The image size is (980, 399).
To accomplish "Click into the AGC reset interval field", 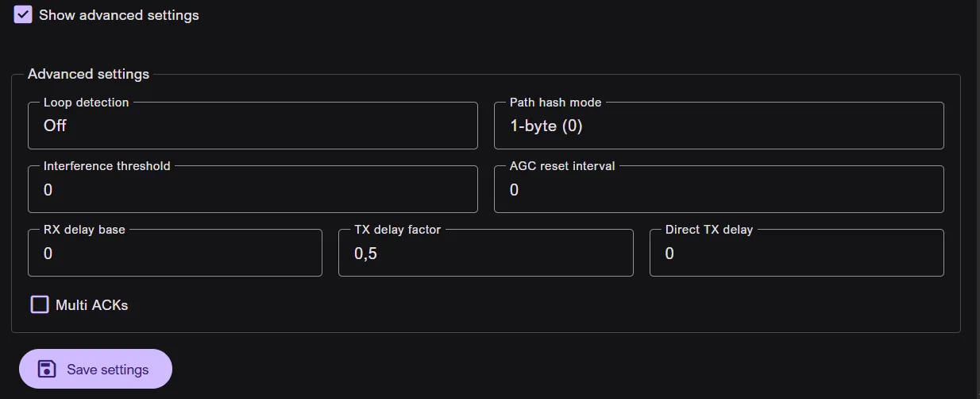I will point(718,190).
